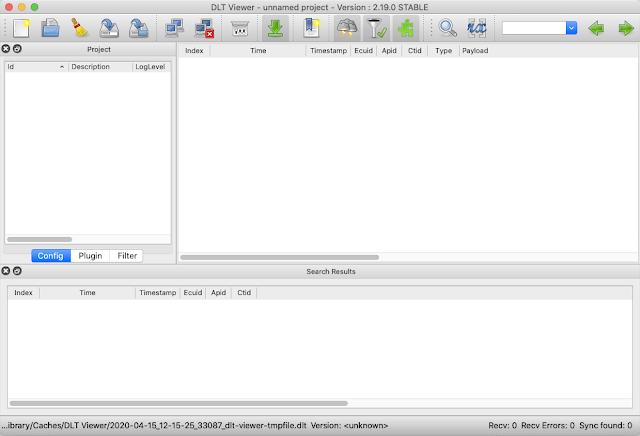Image resolution: width=640 pixels, height=436 pixels.
Task: Click the Export to file icon
Action: (138, 28)
